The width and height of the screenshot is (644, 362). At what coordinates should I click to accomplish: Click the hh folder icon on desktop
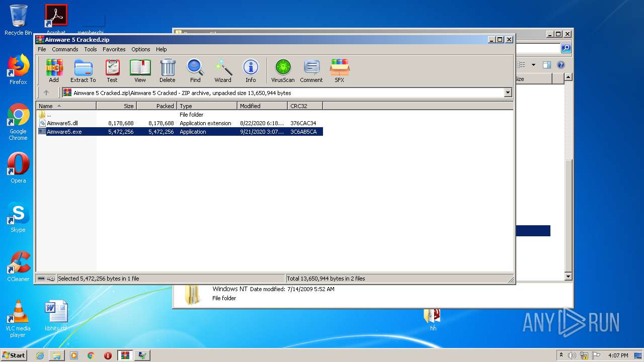click(433, 319)
